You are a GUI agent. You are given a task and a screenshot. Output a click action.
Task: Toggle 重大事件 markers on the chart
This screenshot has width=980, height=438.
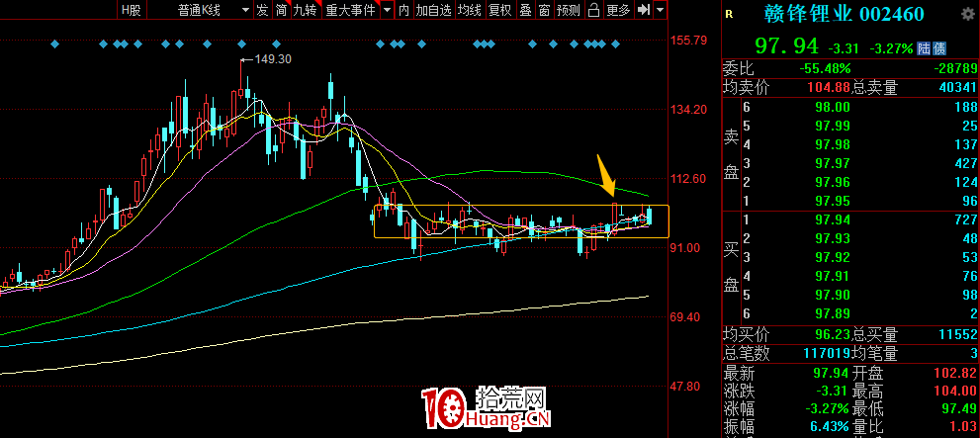(350, 10)
